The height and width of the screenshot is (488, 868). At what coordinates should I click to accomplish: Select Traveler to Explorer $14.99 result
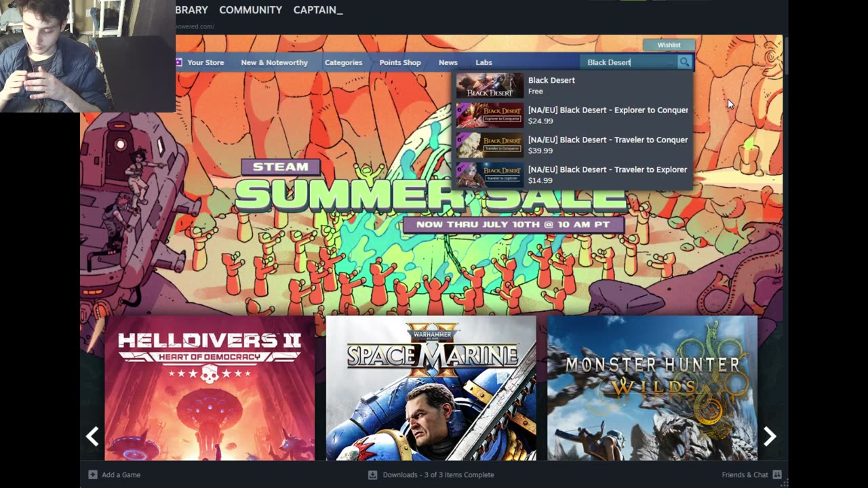point(573,175)
